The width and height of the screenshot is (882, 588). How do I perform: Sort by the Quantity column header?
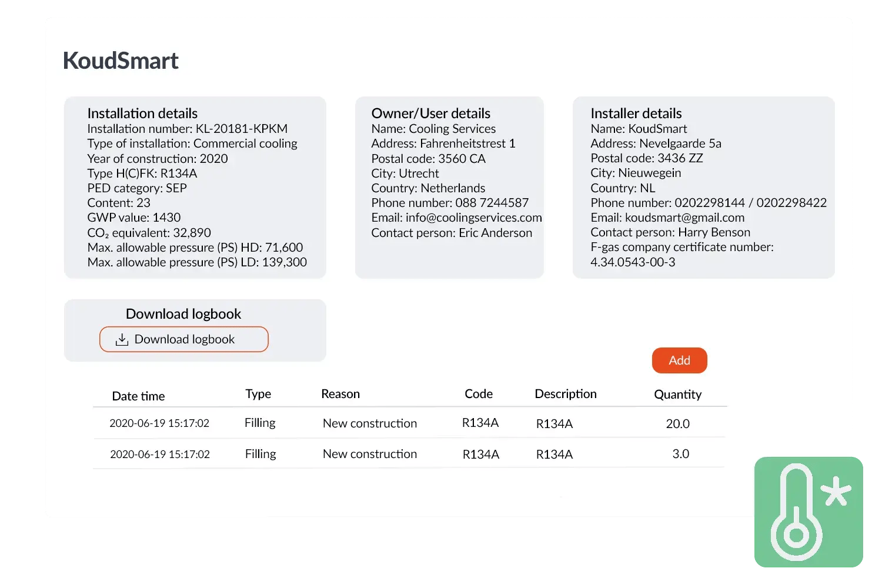(x=677, y=395)
